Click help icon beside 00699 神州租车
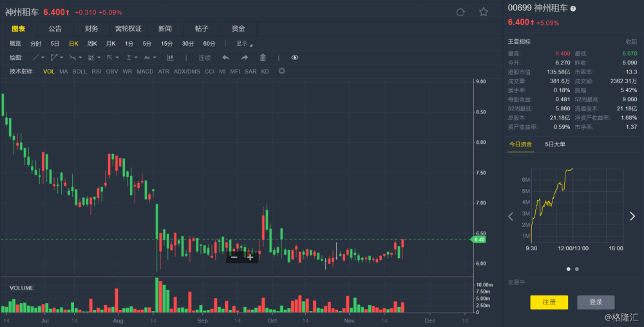Screen dimensions: 644x327 (x=573, y=8)
